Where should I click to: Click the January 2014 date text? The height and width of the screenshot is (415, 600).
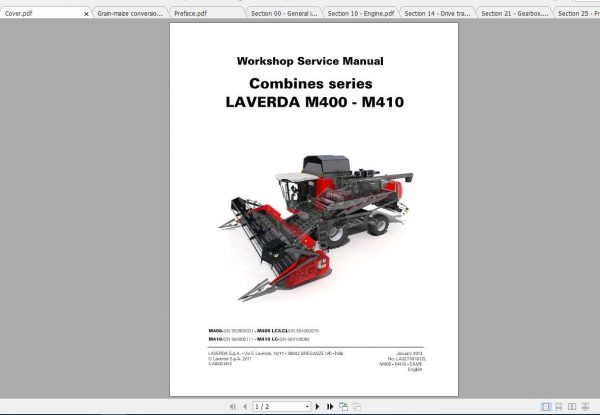pos(409,354)
